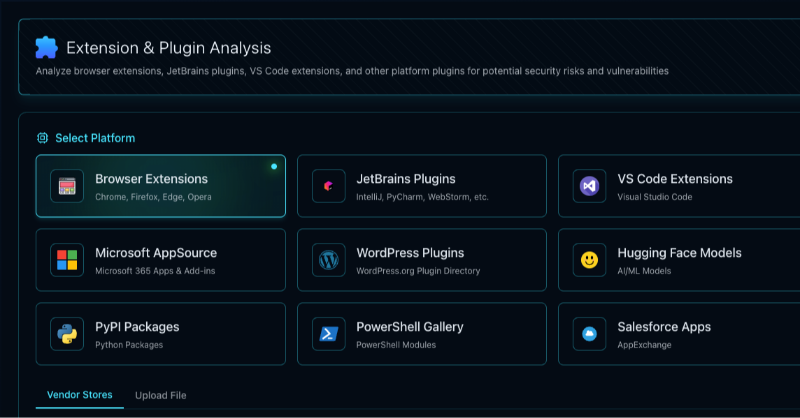Click the Hugging Face smiley icon
Image resolution: width=800 pixels, height=418 pixels.
(589, 260)
